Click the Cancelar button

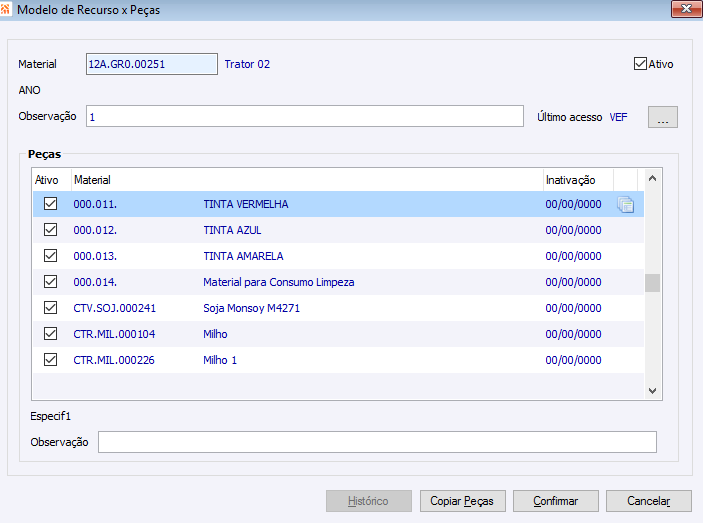click(x=648, y=501)
